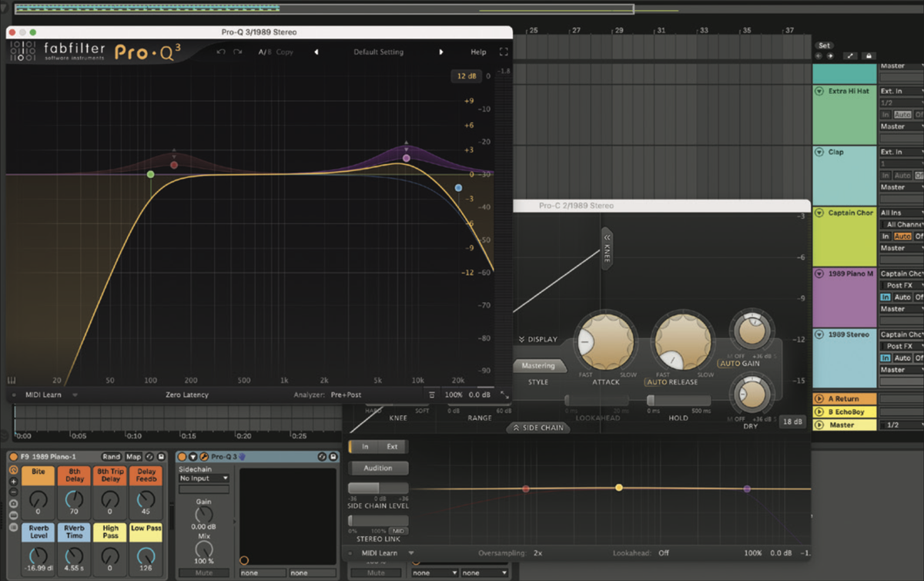Click the save-preset disk icon on Pro-Q 3 device
The image size is (924, 581).
tap(332, 456)
